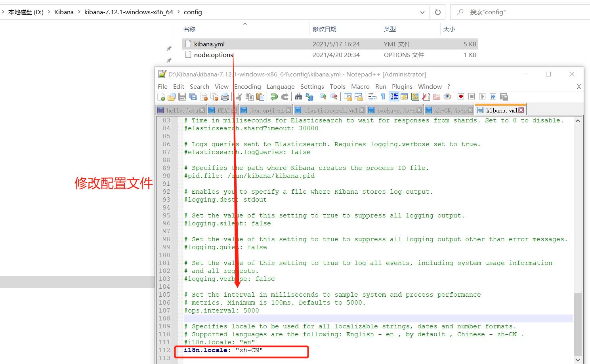Click the Zoom In magnifier icon
Viewport: 590px width, 364px height.
pyautogui.click(x=323, y=97)
